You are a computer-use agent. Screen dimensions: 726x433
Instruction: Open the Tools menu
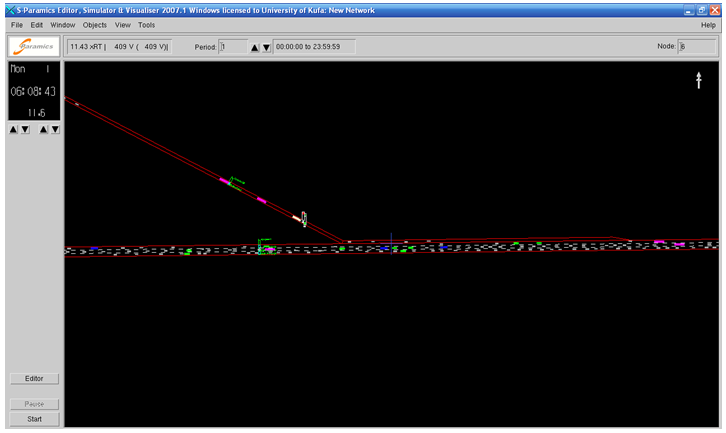tap(146, 24)
